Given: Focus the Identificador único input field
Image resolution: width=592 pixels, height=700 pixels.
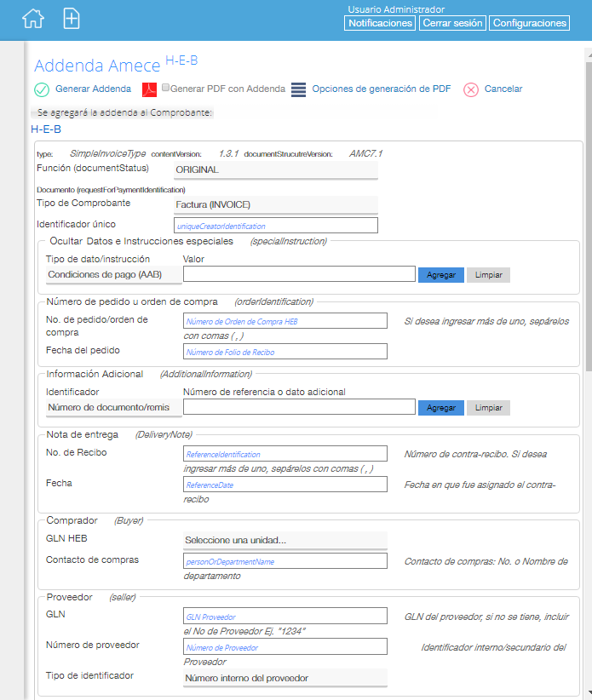Looking at the screenshot, I should [x=275, y=226].
